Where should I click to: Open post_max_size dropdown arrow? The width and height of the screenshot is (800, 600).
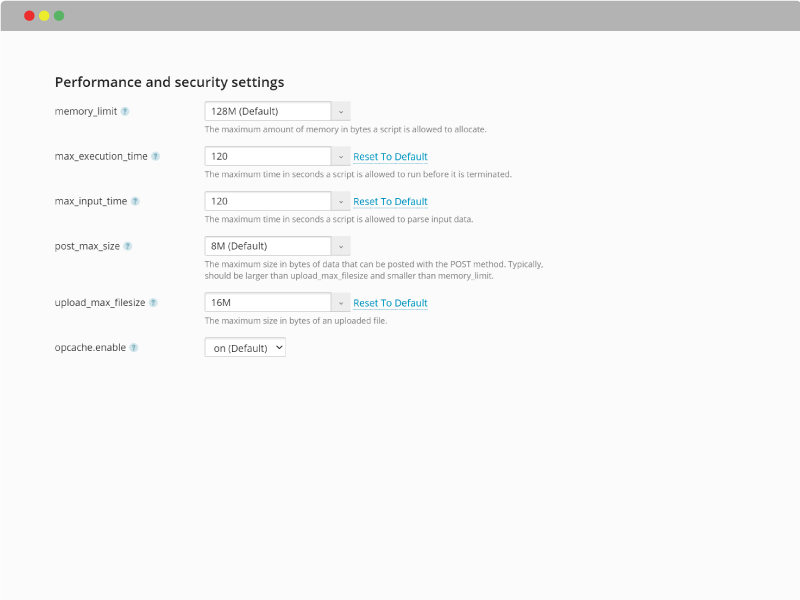tap(341, 246)
